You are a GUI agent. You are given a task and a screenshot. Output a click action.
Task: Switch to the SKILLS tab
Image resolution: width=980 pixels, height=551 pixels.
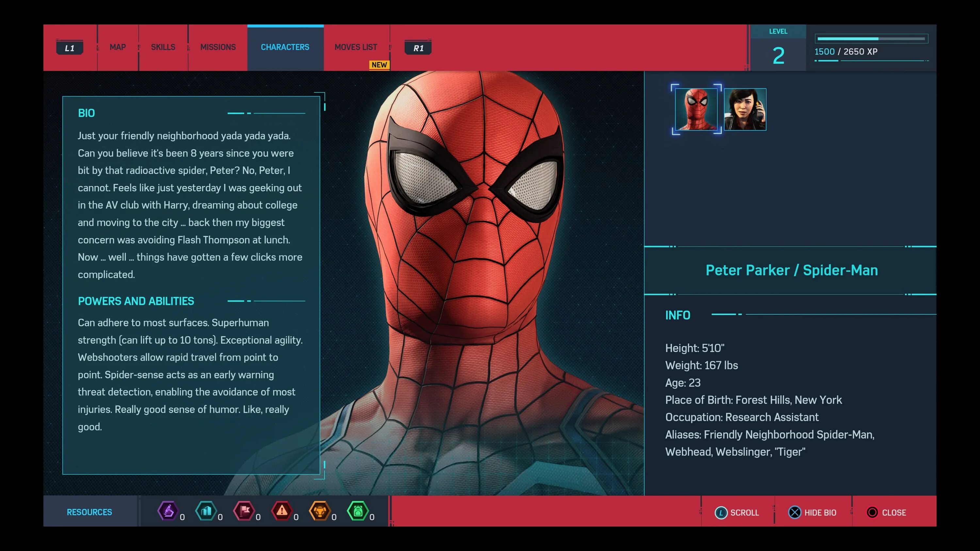click(163, 47)
